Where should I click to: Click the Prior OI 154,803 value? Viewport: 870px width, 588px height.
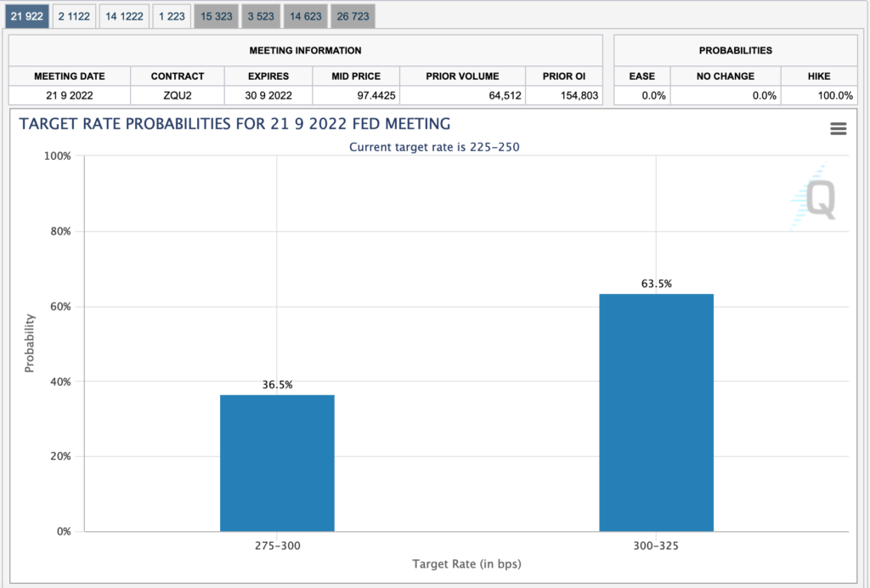(x=563, y=95)
